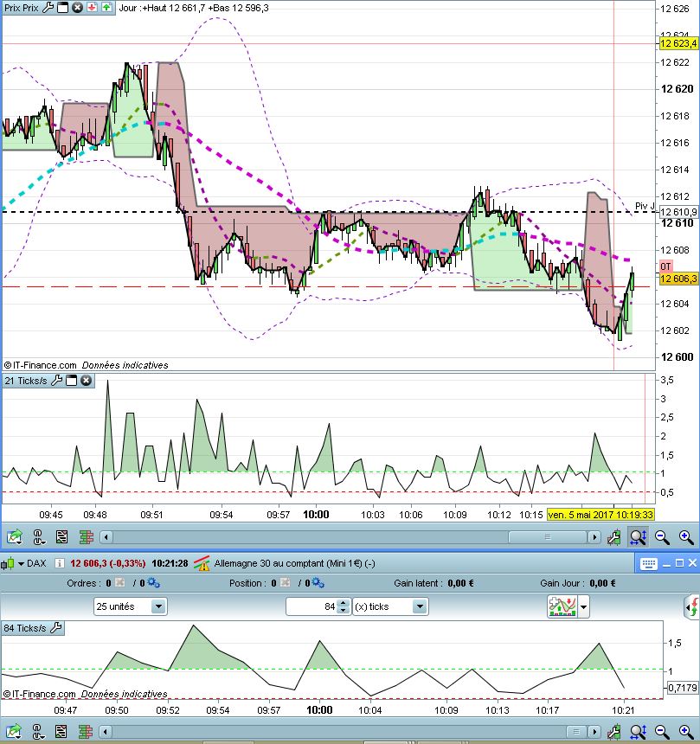
Task: Toggle the highlighted zoom magnifier in upper toolbar
Action: 638,536
